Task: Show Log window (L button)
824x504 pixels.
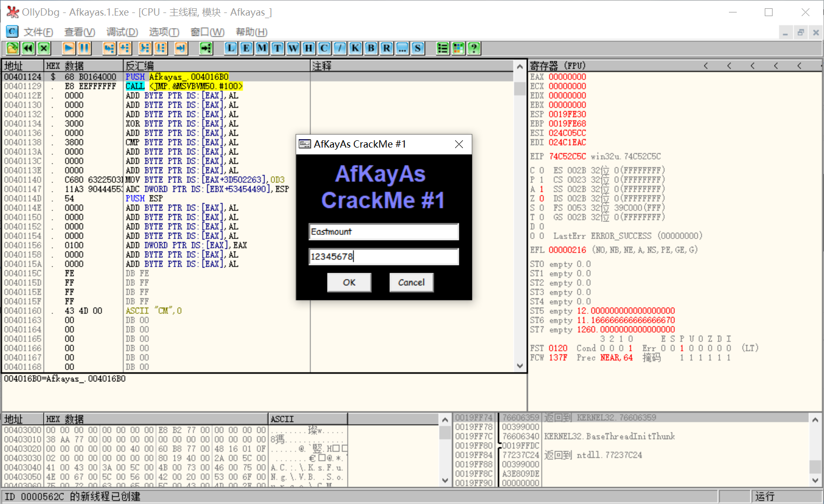Action: pyautogui.click(x=231, y=48)
